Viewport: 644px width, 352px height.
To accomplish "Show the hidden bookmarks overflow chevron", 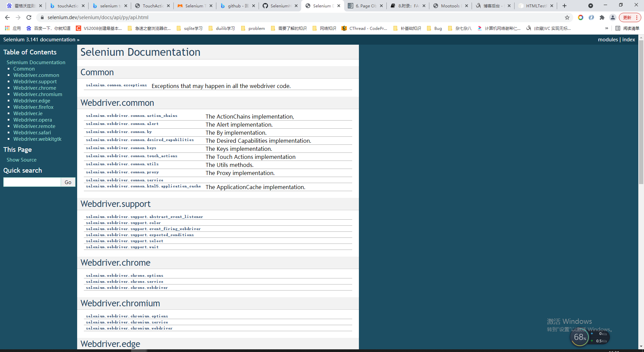I will click(606, 28).
